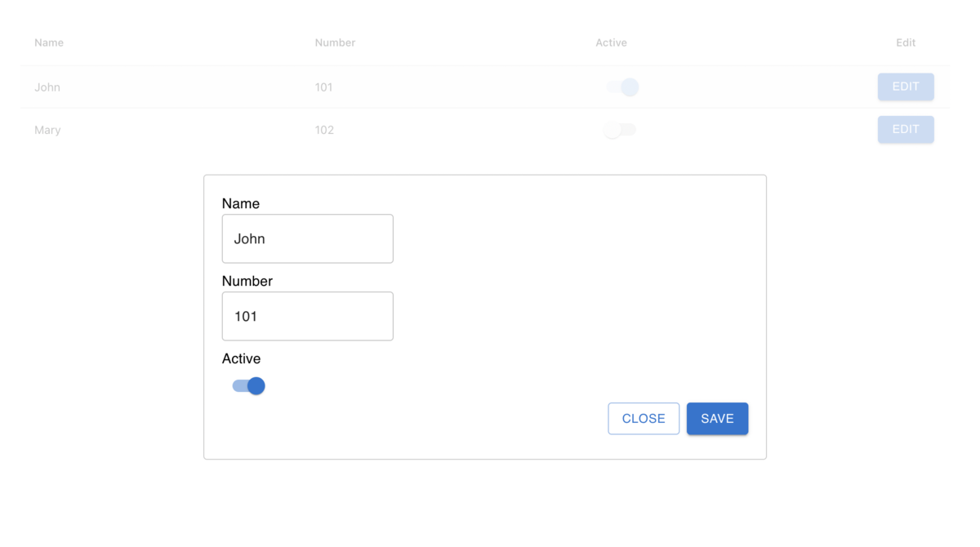Click the EDIT button on Mary's row
The image size is (980, 547).
(x=906, y=129)
